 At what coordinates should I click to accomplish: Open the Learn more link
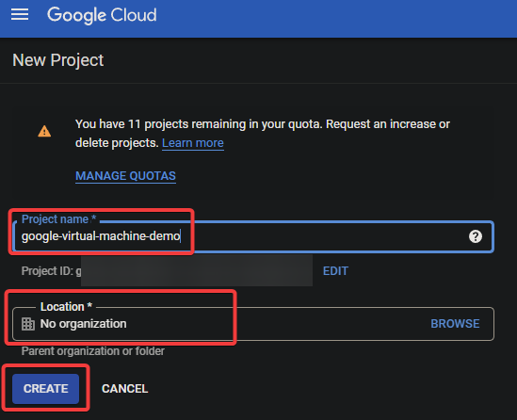(x=193, y=143)
